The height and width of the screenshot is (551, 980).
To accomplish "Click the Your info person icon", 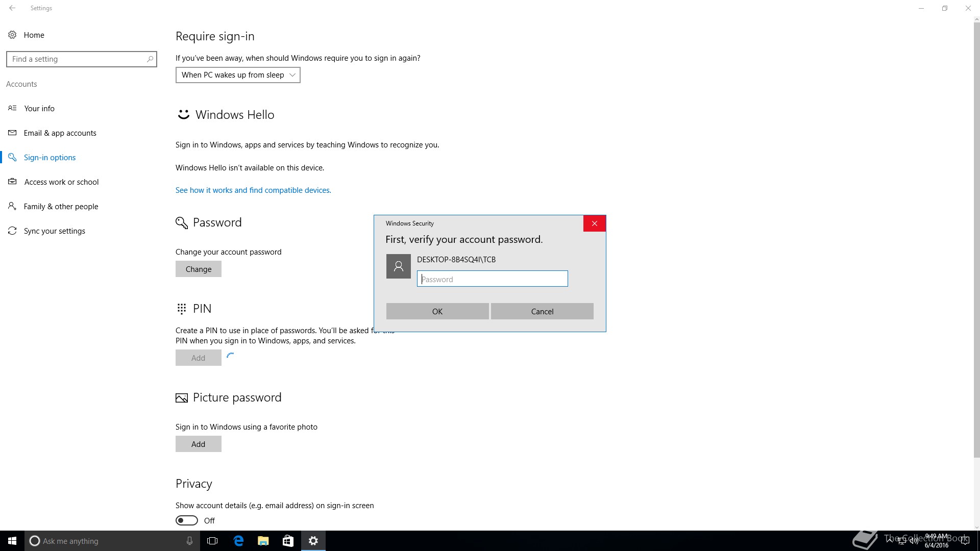I will pos(12,108).
